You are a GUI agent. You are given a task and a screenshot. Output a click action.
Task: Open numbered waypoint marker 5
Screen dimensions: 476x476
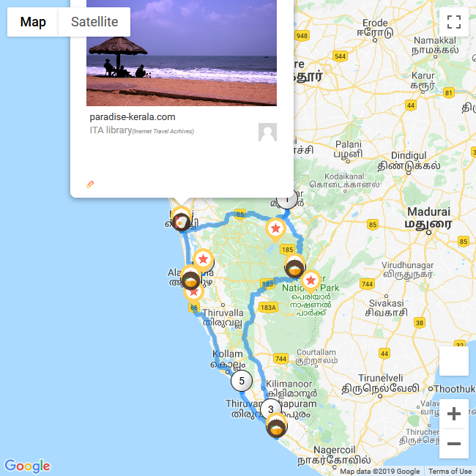242,381
